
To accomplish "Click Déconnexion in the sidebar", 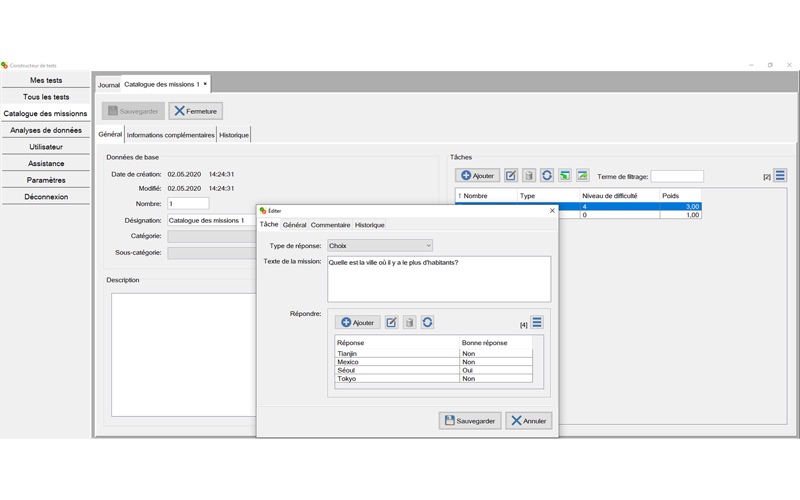I will pos(46,196).
